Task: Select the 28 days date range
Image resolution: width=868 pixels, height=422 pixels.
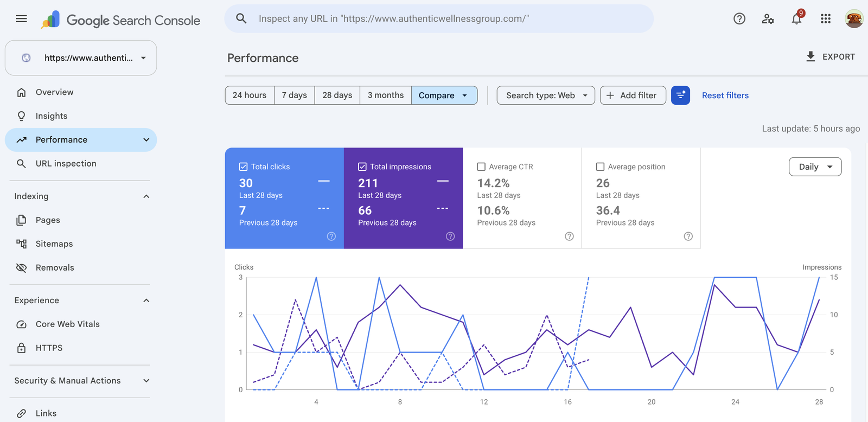Action: coord(337,95)
